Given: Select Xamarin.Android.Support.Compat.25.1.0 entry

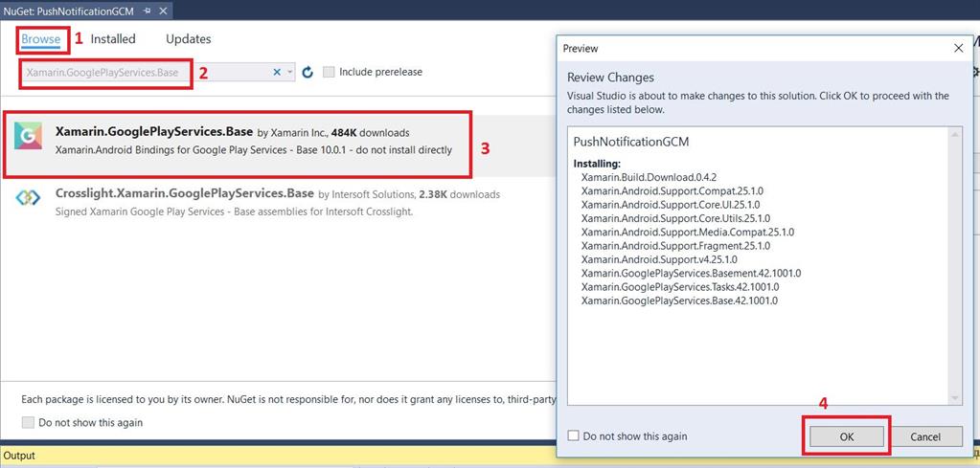Looking at the screenshot, I should [672, 190].
